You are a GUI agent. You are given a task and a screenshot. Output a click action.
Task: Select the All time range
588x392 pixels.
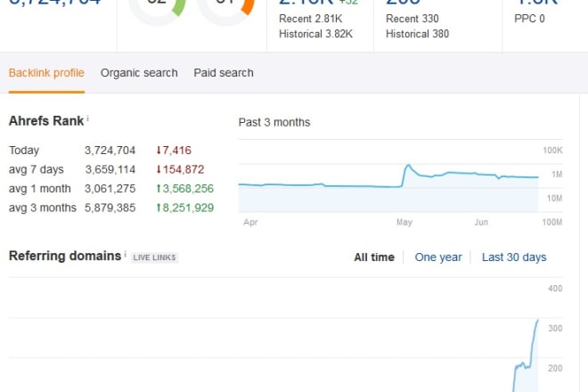374,257
